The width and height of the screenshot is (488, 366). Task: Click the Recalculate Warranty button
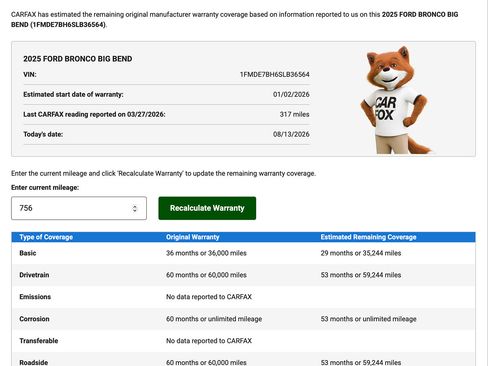(x=207, y=208)
